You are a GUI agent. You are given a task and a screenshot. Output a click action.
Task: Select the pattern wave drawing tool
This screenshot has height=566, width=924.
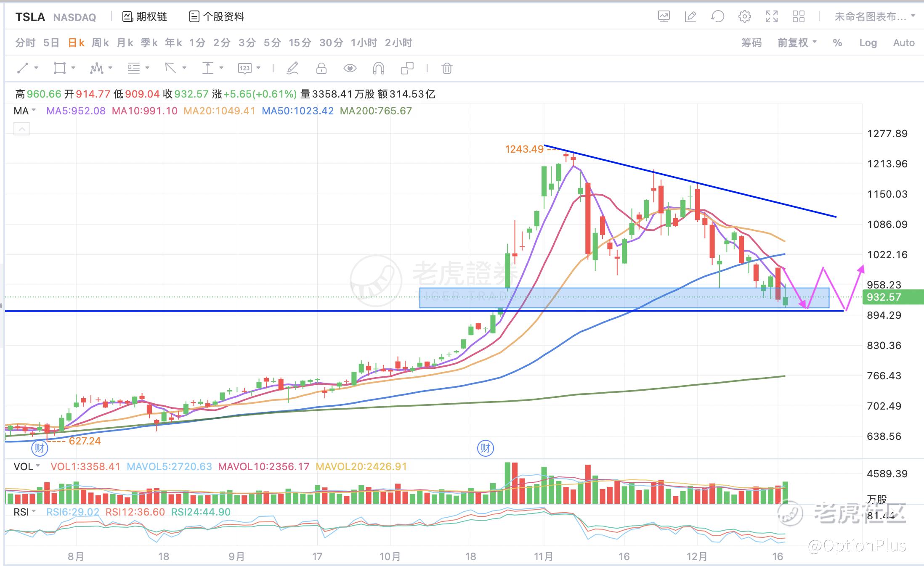click(x=97, y=68)
